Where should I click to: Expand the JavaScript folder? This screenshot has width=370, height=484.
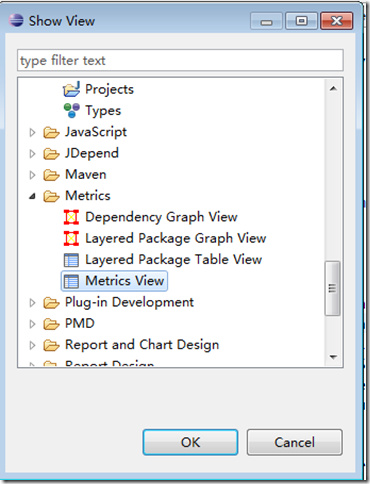click(32, 132)
